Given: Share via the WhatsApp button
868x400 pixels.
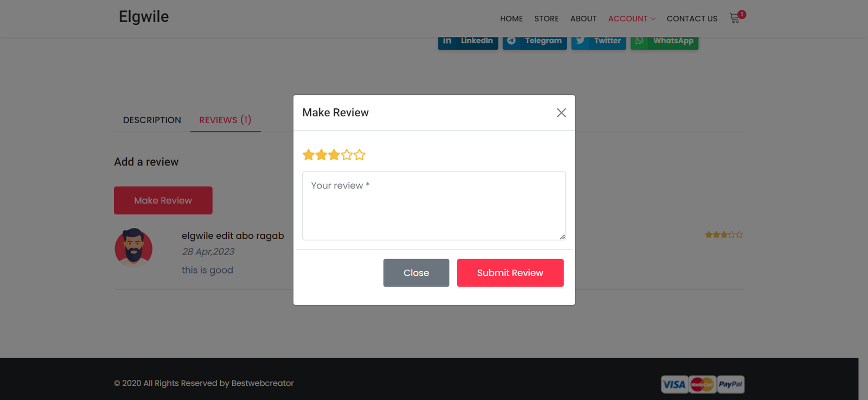Looking at the screenshot, I should pos(664,42).
